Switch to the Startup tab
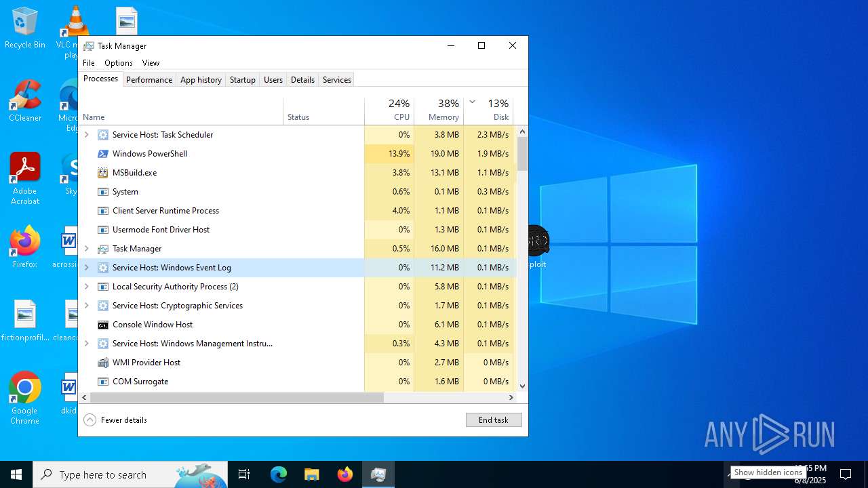 pos(242,80)
